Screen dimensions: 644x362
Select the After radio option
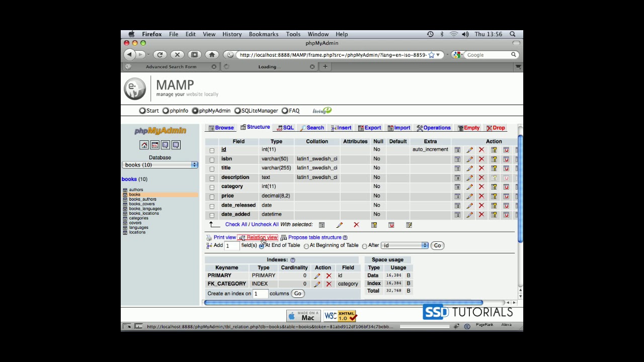365,246
